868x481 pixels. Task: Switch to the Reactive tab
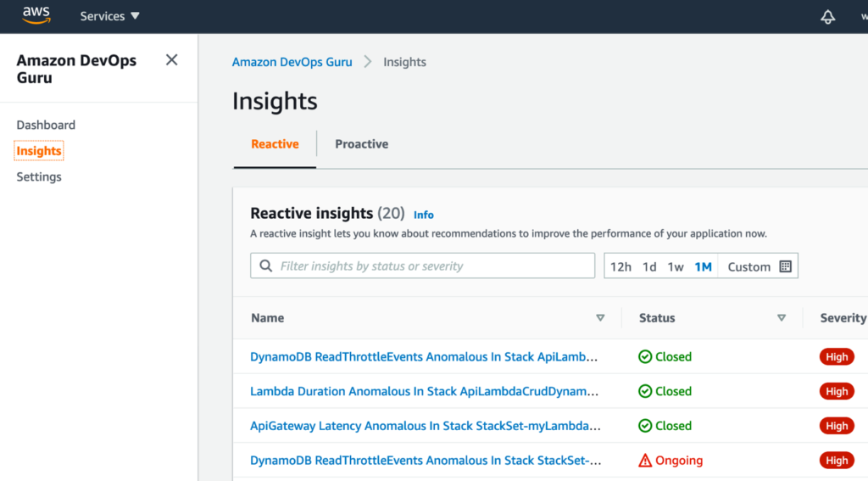[275, 144]
